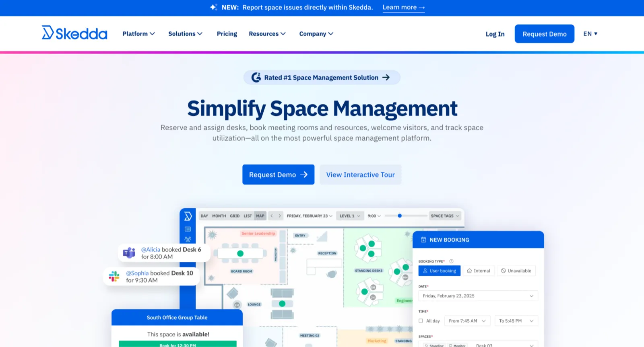The height and width of the screenshot is (347, 644).
Task: Click the lounge green availability dot
Action: point(282,304)
